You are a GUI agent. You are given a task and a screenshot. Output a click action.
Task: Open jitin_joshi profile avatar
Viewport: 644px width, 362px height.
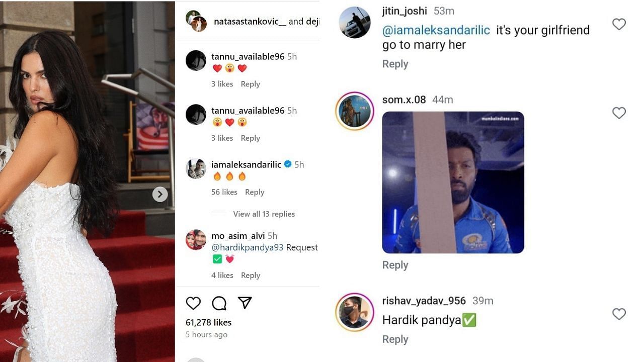pos(355,22)
